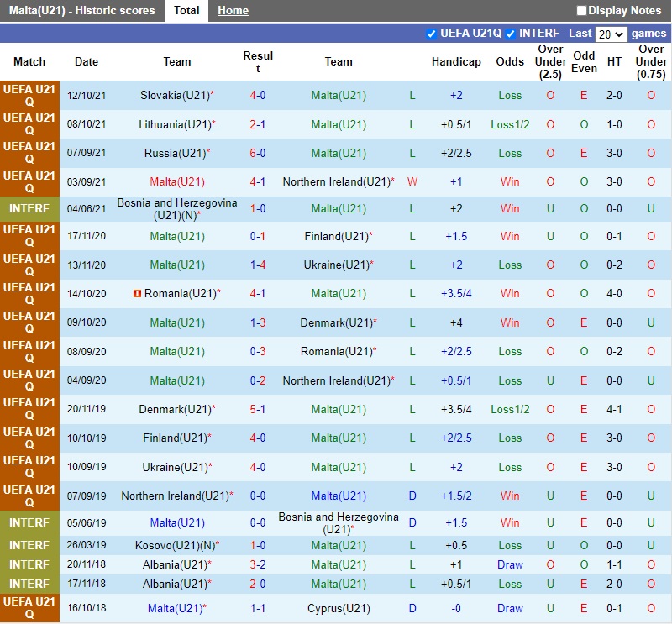Viewport: 672px width, 624px height.
Task: Click the 6-0 result score
Action: pyautogui.click(x=258, y=153)
